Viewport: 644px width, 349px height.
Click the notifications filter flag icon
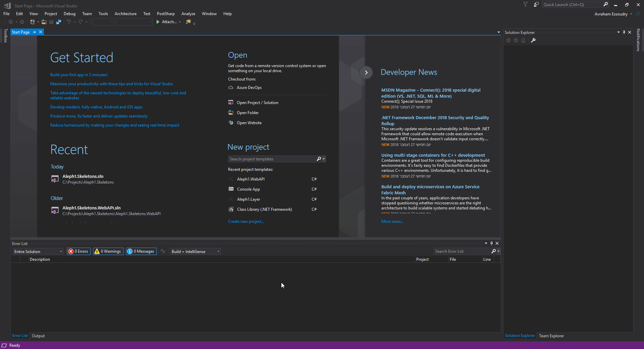pyautogui.click(x=525, y=4)
